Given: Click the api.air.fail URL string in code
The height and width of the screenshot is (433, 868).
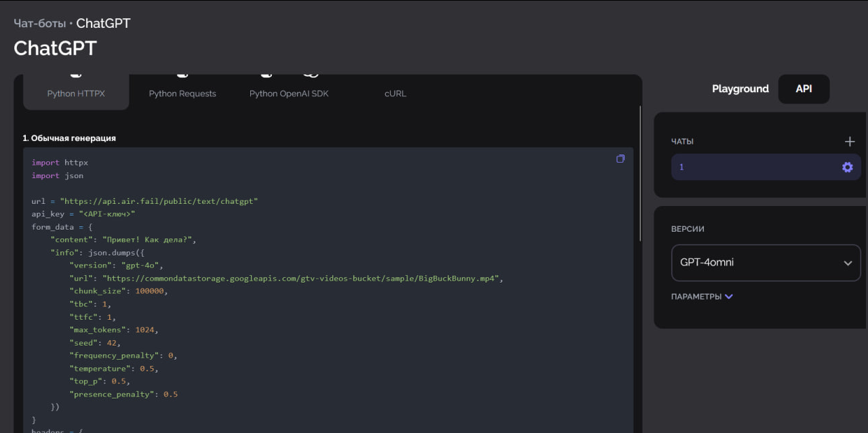Looking at the screenshot, I should pos(159,201).
